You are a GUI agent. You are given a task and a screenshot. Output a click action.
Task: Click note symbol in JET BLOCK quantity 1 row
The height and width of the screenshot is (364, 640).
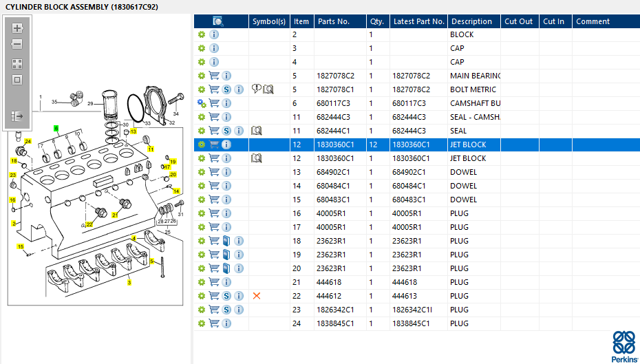point(256,158)
